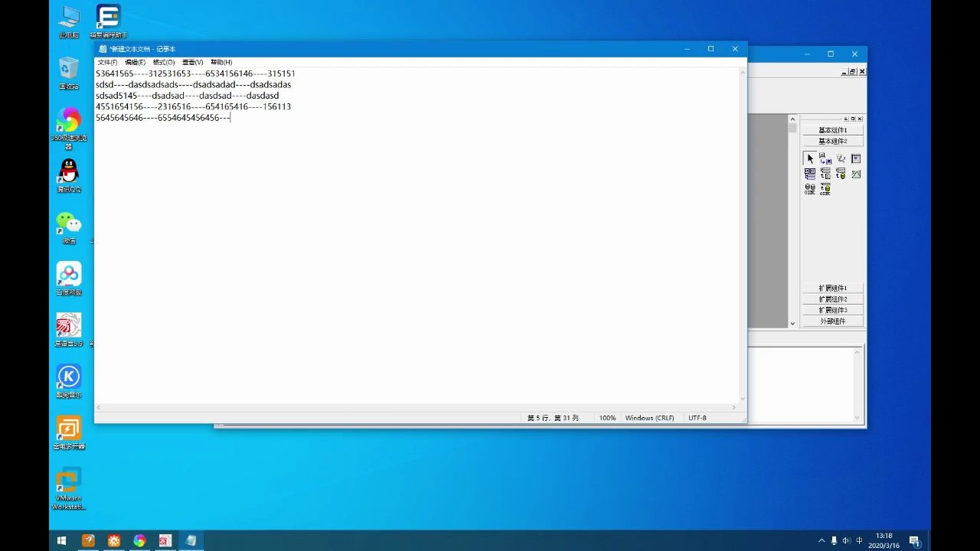Close the inner MDI window in 易语言
Image resolution: width=980 pixels, height=551 pixels.
point(862,71)
